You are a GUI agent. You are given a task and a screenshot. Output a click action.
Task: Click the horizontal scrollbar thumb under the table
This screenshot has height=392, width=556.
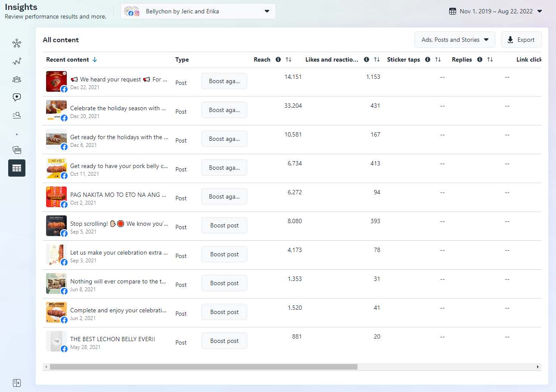pyautogui.click(x=204, y=367)
